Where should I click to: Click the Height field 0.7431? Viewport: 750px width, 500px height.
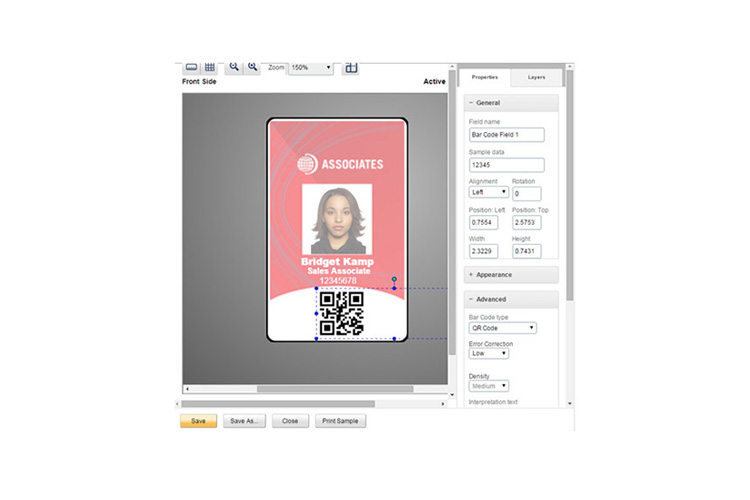pyautogui.click(x=527, y=251)
